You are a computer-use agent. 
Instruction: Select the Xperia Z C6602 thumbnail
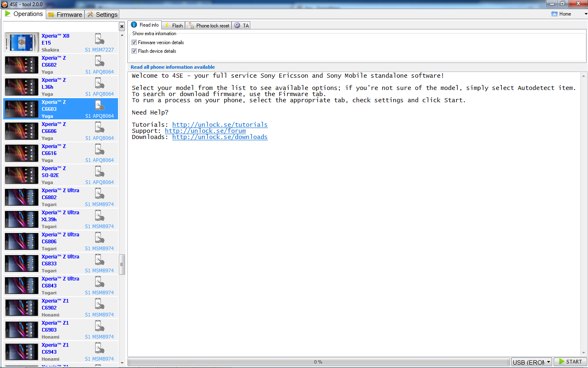[22, 65]
